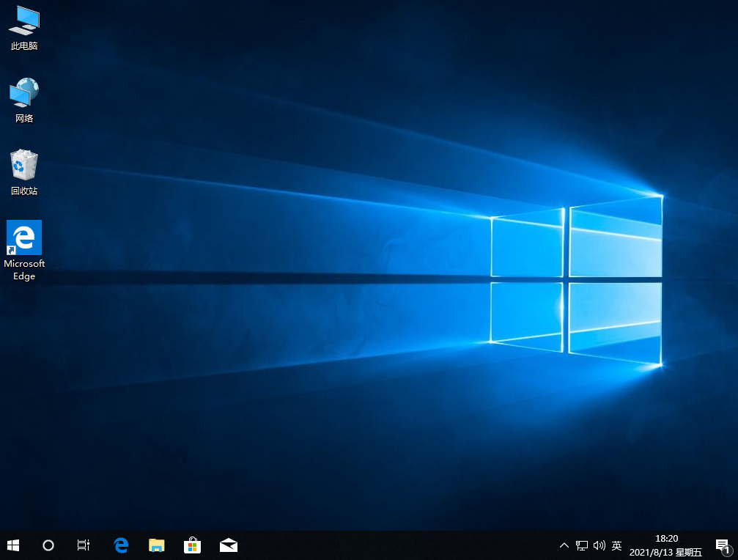Select the 回收站 (Recycle Bin) icon

click(x=24, y=166)
